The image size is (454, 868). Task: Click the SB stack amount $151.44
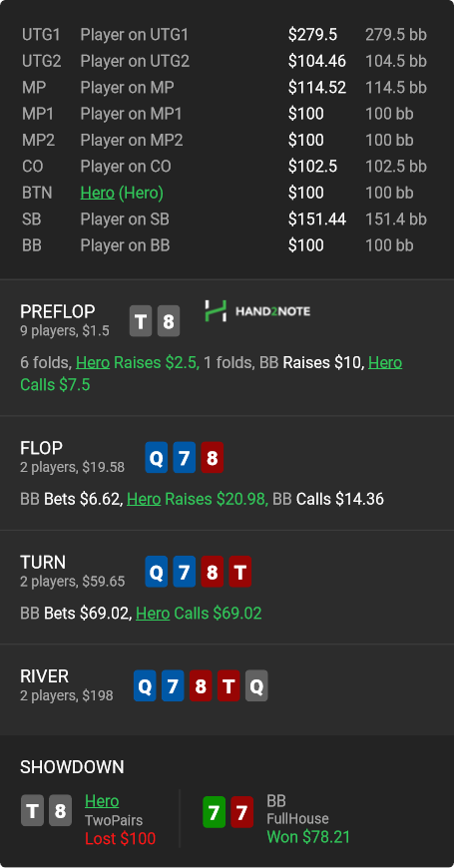click(316, 219)
